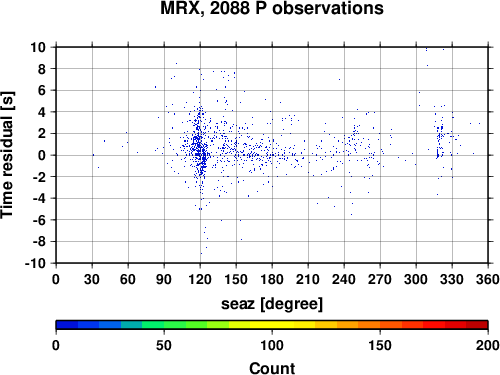Click the y-axis tick label "-2"
The width and height of the screenshot is (500, 375).
pos(39,177)
